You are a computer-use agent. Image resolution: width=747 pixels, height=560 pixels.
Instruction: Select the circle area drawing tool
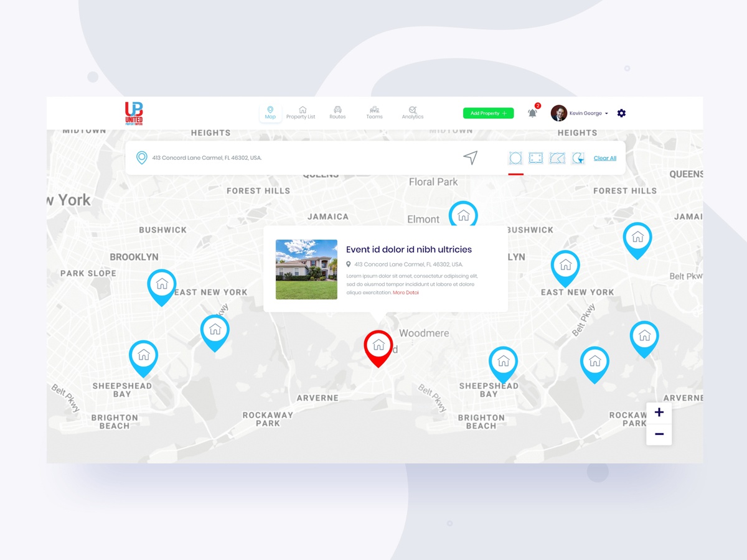coord(515,158)
